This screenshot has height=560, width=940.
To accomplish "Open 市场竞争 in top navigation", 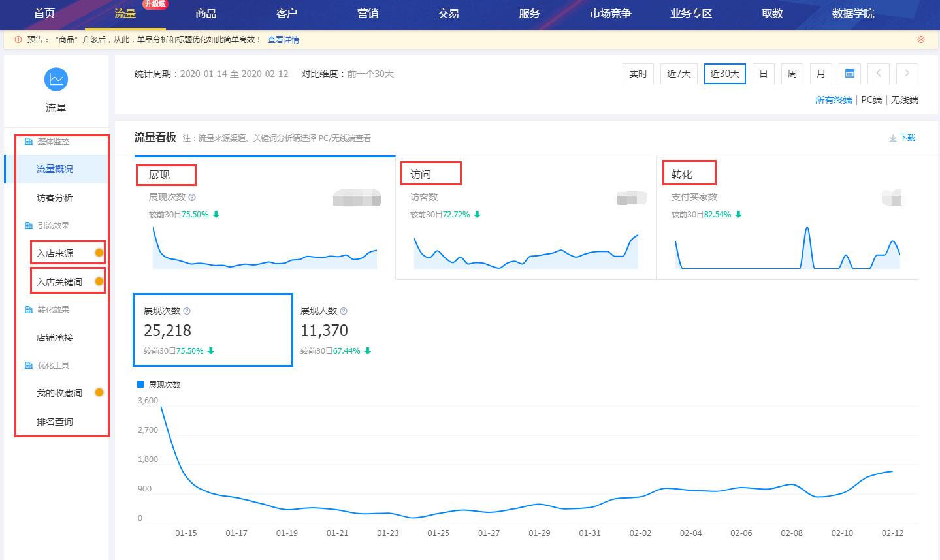I will [611, 14].
